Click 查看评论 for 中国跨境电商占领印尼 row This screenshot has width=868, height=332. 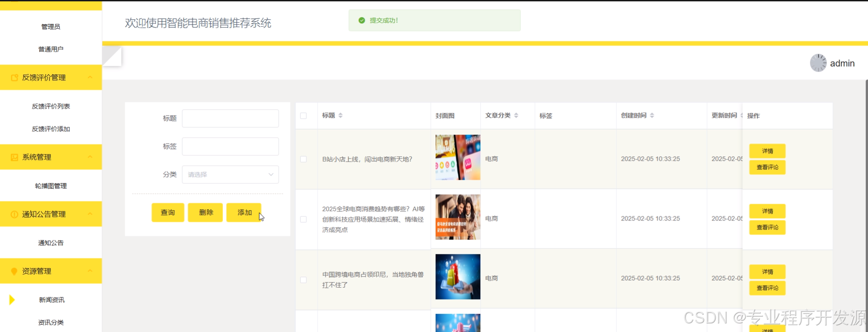(768, 288)
